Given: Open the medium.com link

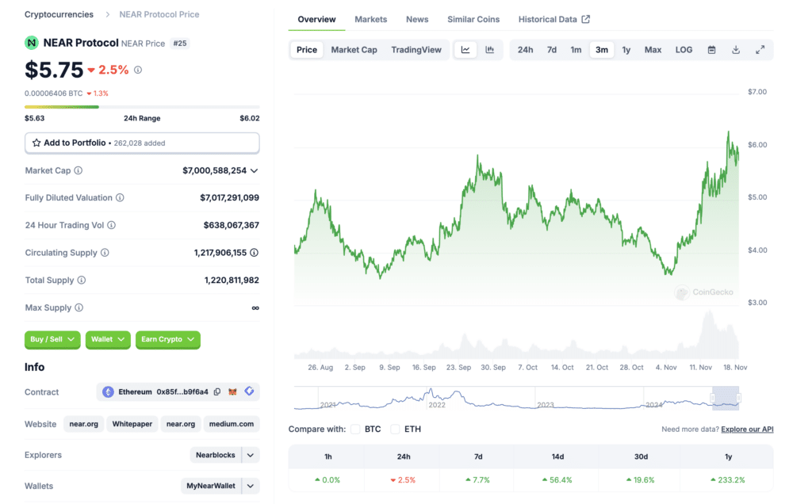Looking at the screenshot, I should click(x=232, y=424).
